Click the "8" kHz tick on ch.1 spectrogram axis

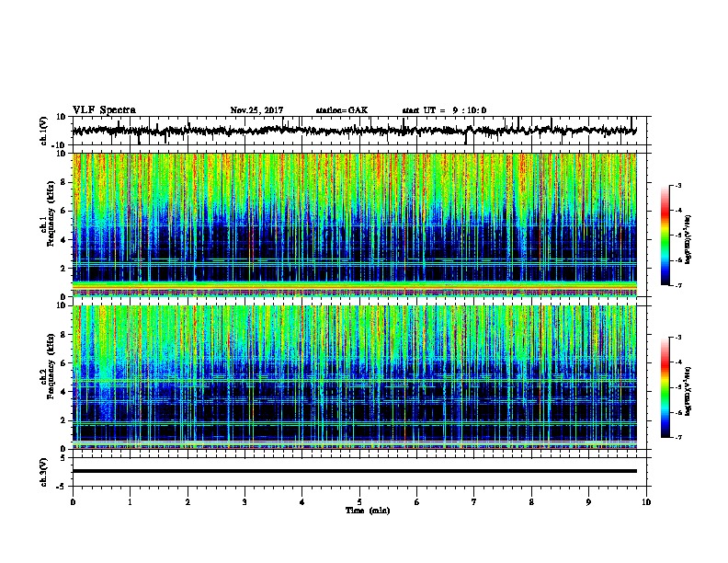63,182
